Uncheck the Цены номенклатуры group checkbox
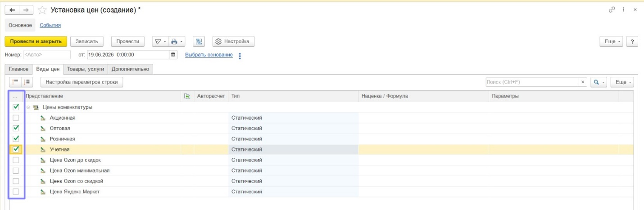Screen dimensions: 644x210 [x=16, y=107]
